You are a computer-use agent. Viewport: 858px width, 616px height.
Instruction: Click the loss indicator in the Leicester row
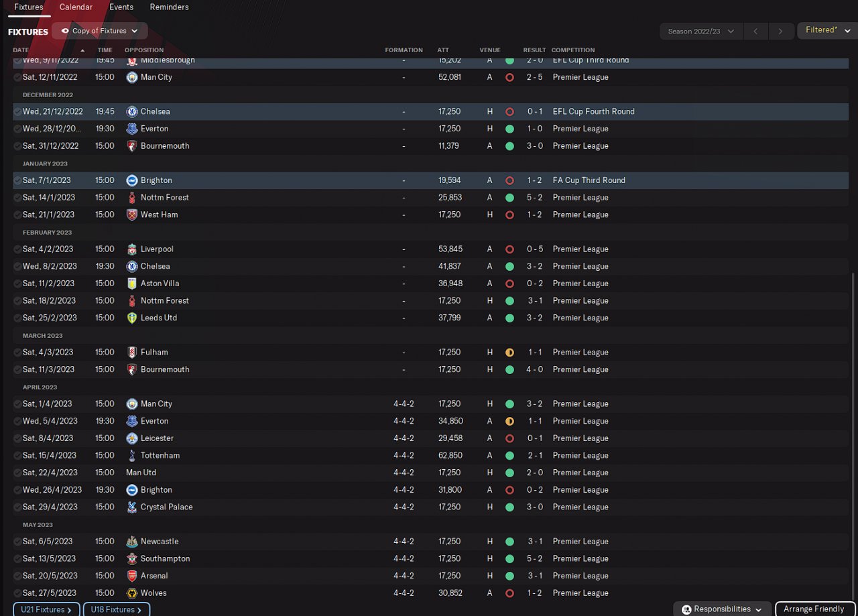(x=509, y=438)
